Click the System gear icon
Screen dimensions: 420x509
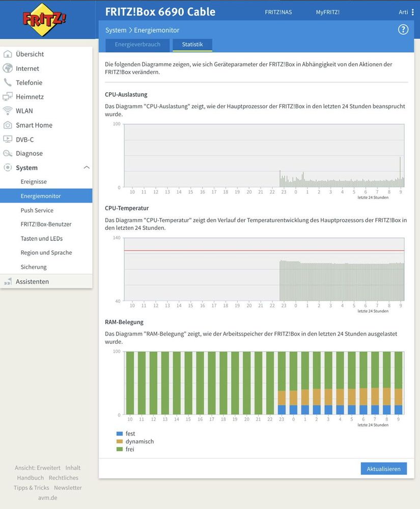tap(8, 168)
